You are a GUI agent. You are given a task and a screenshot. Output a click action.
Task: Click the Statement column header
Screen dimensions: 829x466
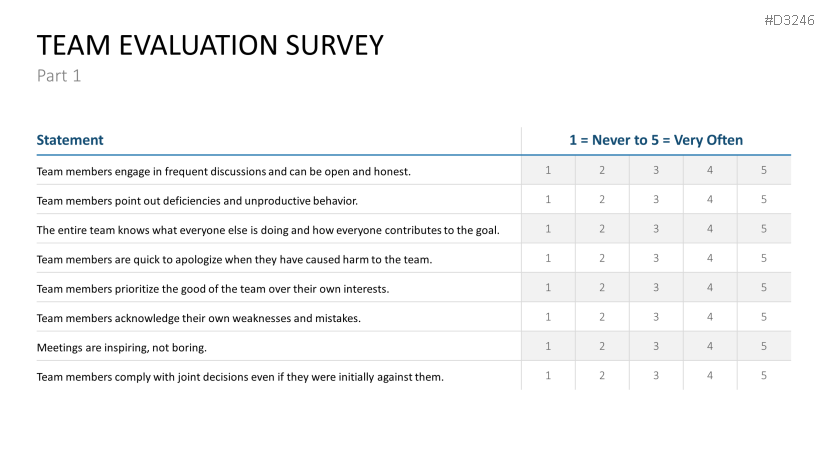tap(70, 140)
